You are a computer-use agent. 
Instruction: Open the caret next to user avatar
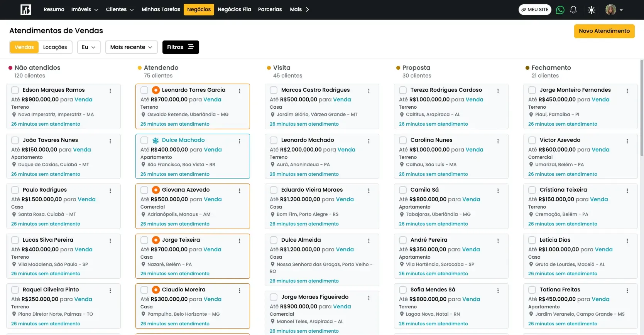tap(621, 10)
